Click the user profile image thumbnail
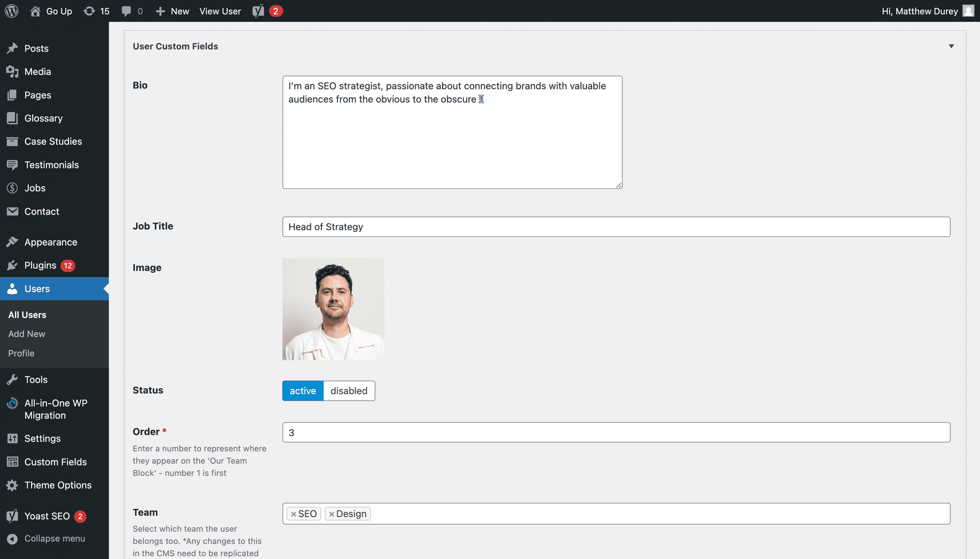The width and height of the screenshot is (980, 559). (x=333, y=309)
